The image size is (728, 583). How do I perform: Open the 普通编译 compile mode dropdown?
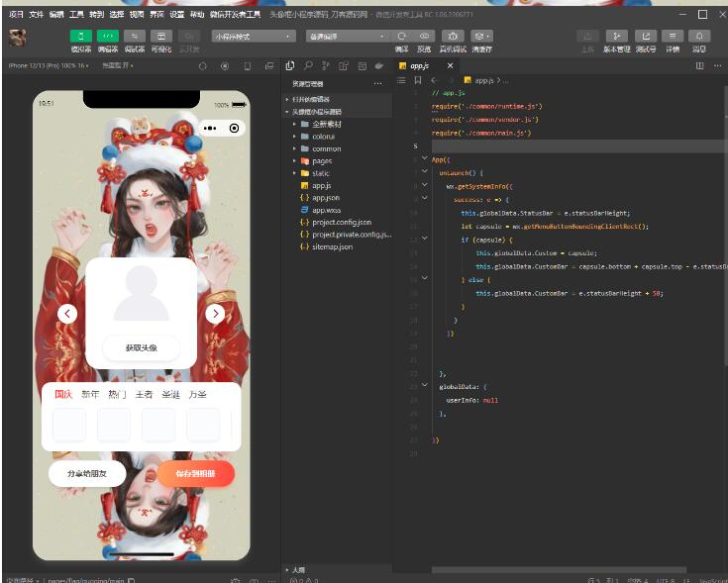tap(346, 37)
